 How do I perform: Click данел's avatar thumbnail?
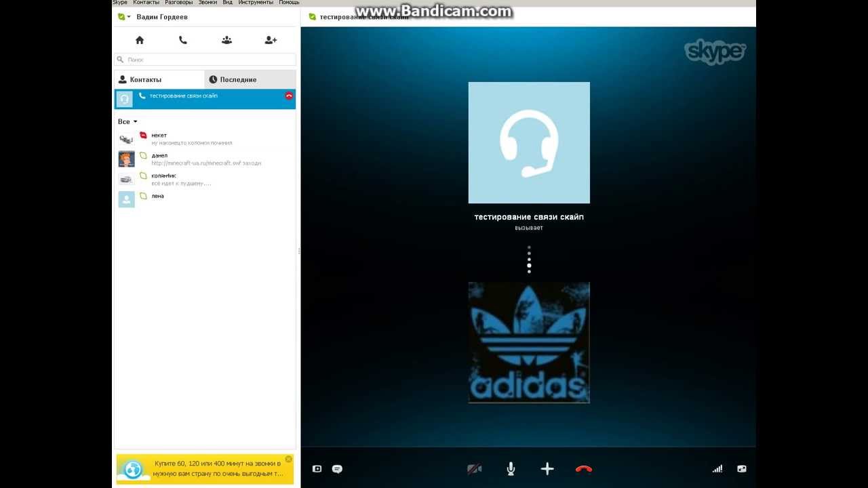point(126,159)
